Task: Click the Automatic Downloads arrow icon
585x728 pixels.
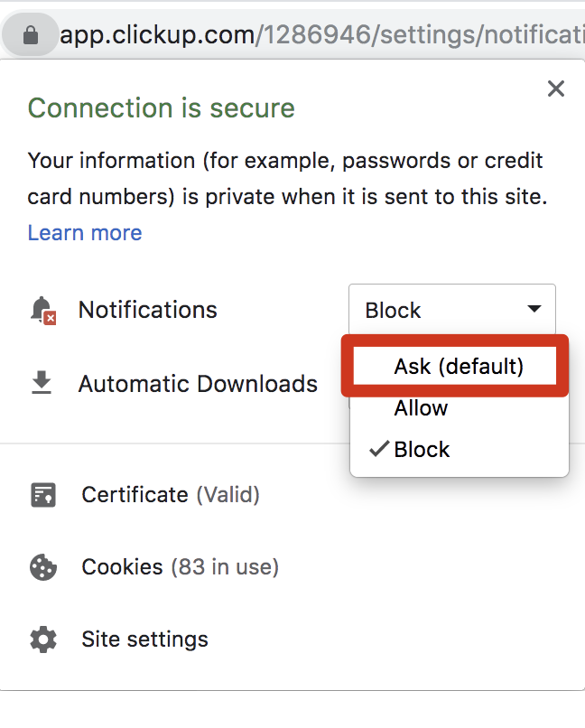Action: pyautogui.click(x=42, y=383)
